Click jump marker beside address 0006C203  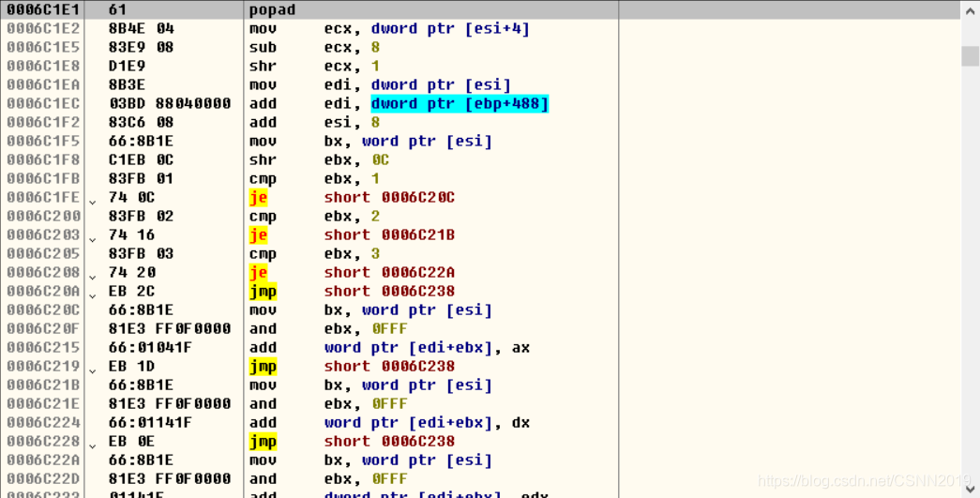[93, 239]
